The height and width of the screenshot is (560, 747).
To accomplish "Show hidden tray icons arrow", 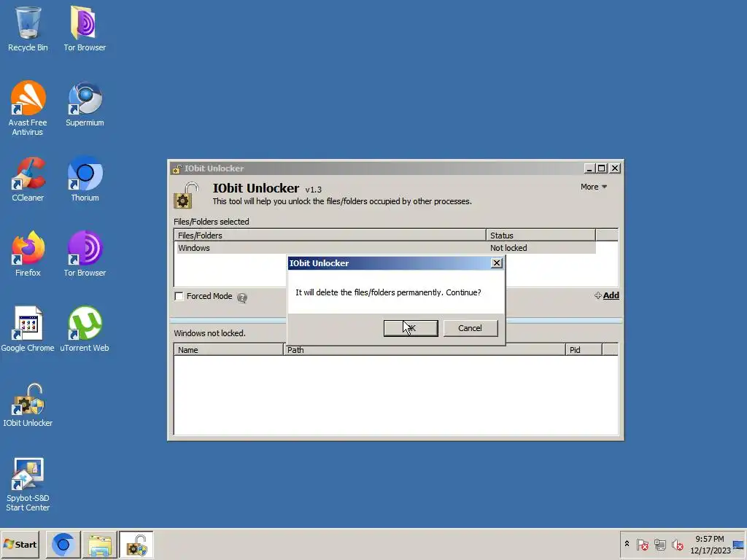I will 627,544.
